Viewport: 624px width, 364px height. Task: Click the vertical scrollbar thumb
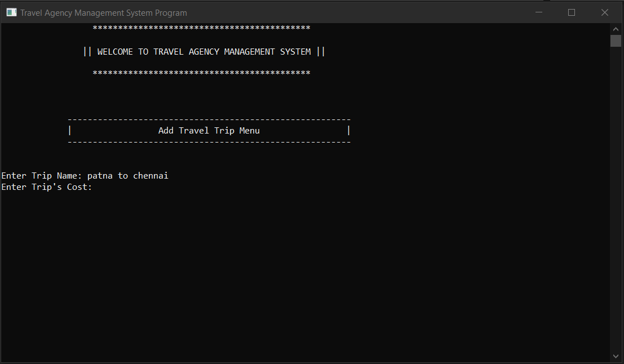616,41
